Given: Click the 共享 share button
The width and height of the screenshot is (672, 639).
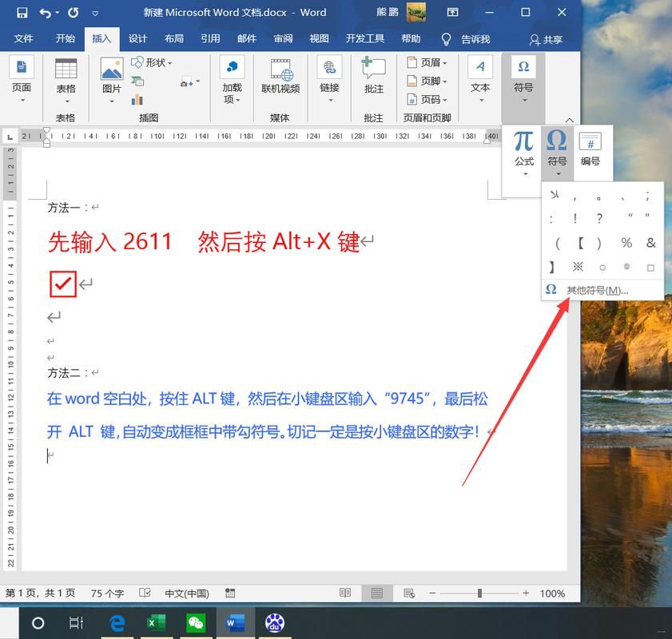Looking at the screenshot, I should 546,40.
